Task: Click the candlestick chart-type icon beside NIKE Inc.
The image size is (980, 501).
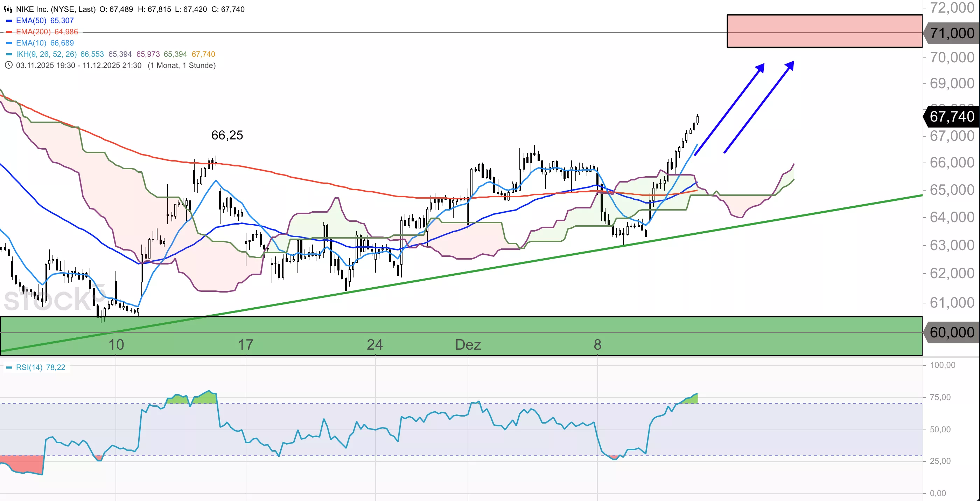Action: [x=8, y=9]
